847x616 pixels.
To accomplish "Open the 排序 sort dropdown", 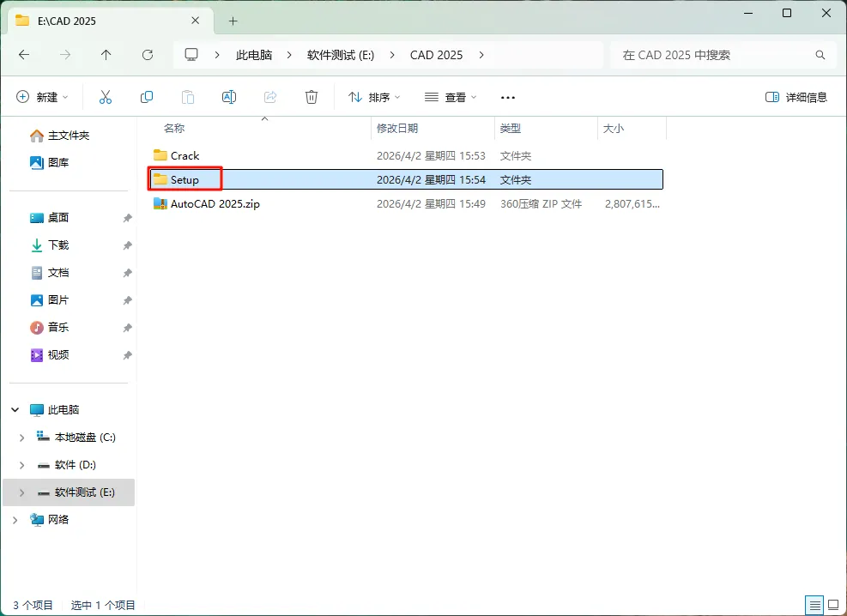I will click(374, 97).
